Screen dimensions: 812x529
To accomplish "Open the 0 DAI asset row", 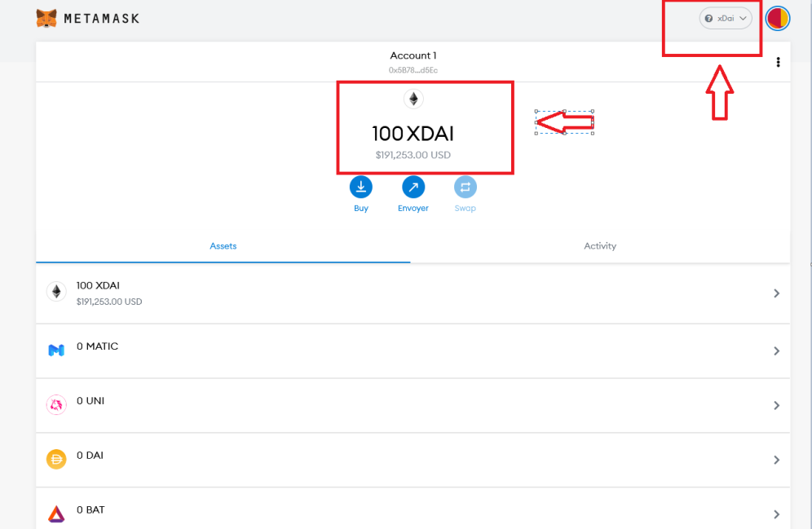I will [x=413, y=460].
